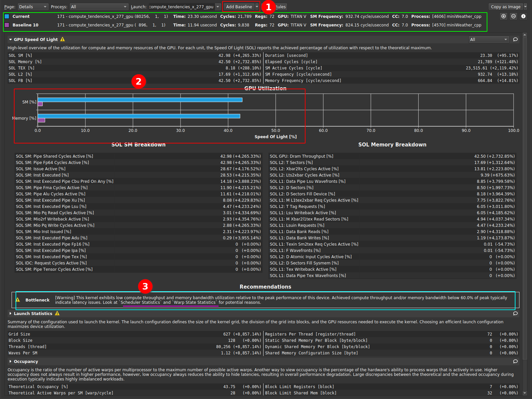The height and width of the screenshot is (399, 532).
Task: Open the Page dropdown showing Details
Action: tap(33, 7)
